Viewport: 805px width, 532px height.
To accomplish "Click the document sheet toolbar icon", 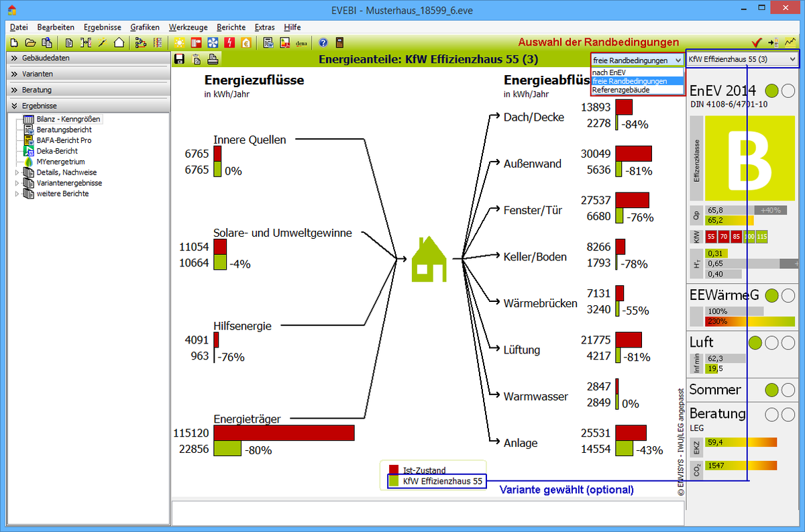I will tap(69, 42).
